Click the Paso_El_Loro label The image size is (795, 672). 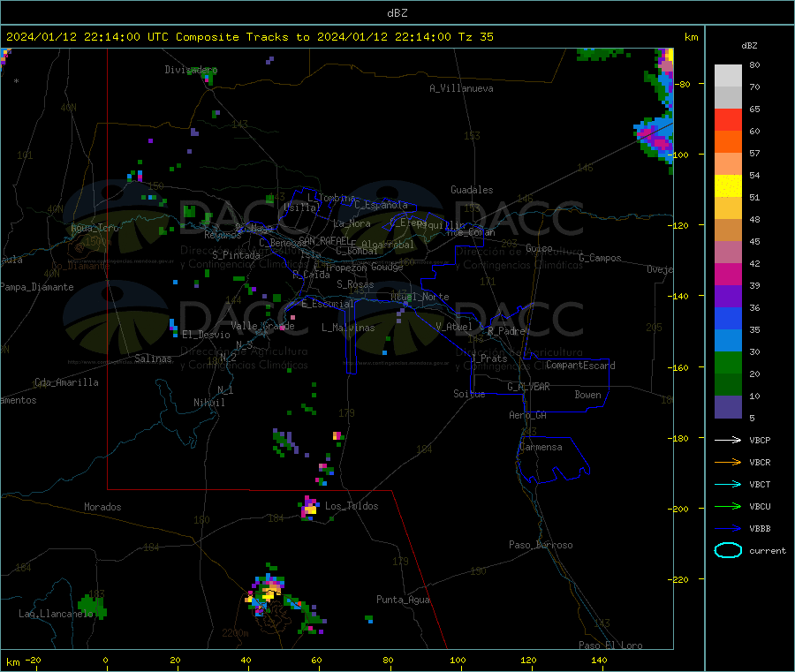pyautogui.click(x=610, y=646)
